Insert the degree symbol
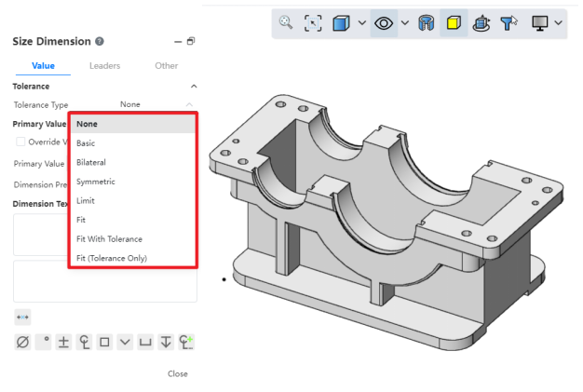Screen dimensions: 583x392 coord(44,342)
